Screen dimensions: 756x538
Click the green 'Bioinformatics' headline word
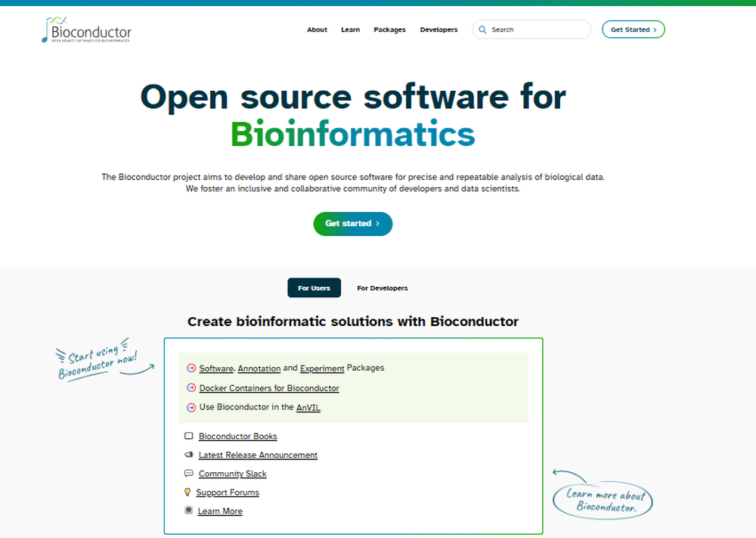point(353,134)
